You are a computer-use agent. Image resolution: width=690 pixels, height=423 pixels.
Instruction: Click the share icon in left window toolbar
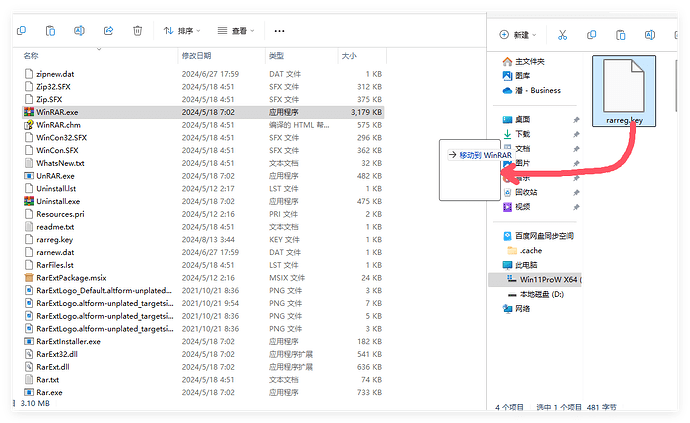(108, 30)
